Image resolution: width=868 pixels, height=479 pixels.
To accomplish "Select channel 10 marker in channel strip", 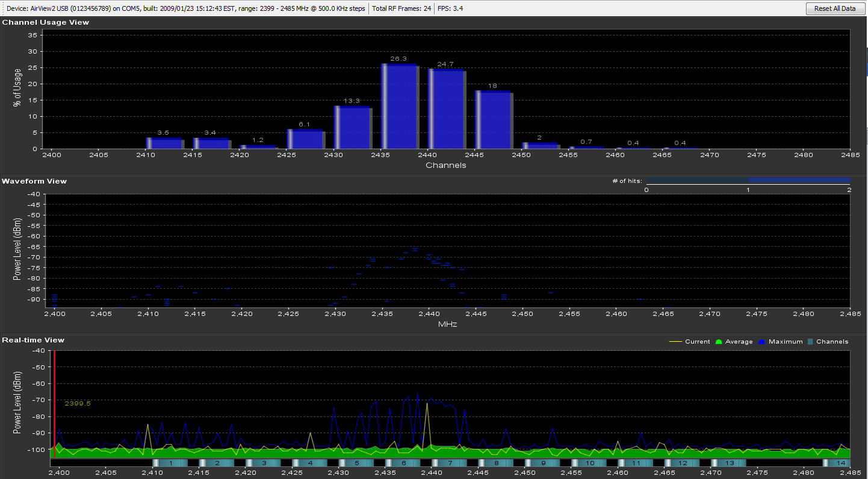I will [589, 463].
